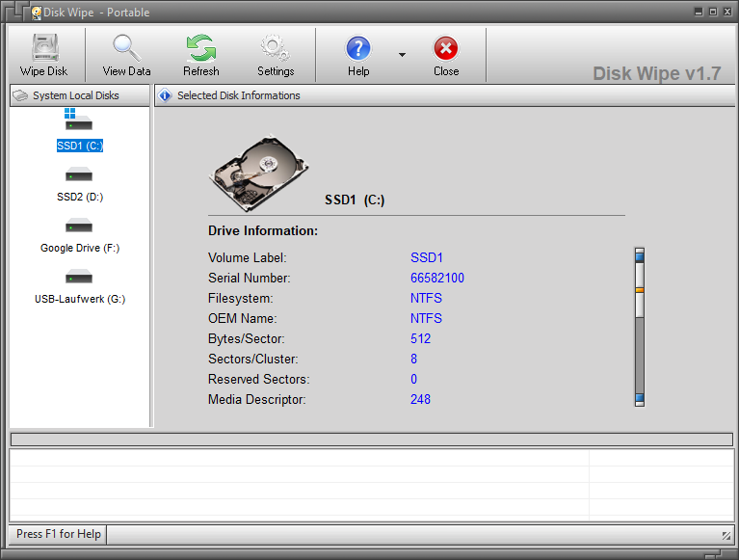The image size is (739, 560).
Task: Click the Sectors/Cluster value 8
Action: (x=413, y=360)
